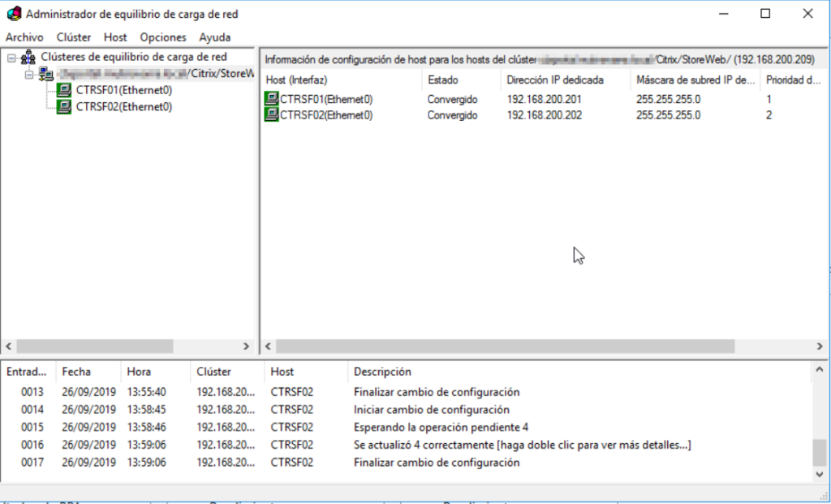Select the CTRSF01 host icon in the tree

click(65, 91)
